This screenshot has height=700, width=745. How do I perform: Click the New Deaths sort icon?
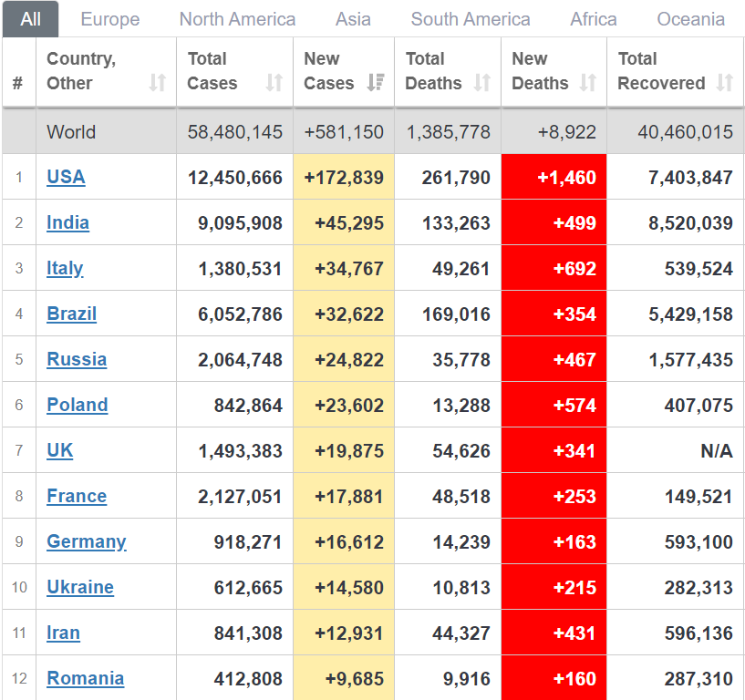pyautogui.click(x=588, y=83)
